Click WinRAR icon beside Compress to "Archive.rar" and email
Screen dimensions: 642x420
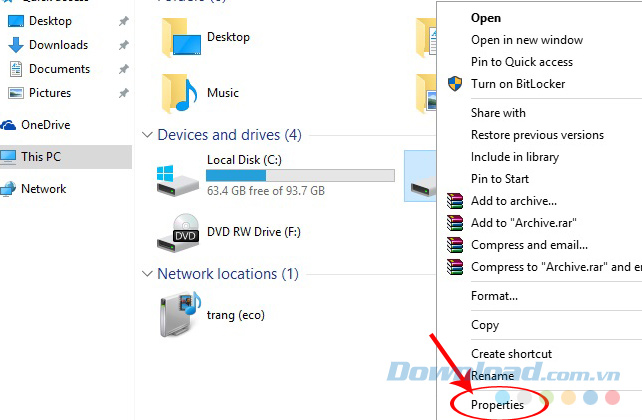pos(455,267)
